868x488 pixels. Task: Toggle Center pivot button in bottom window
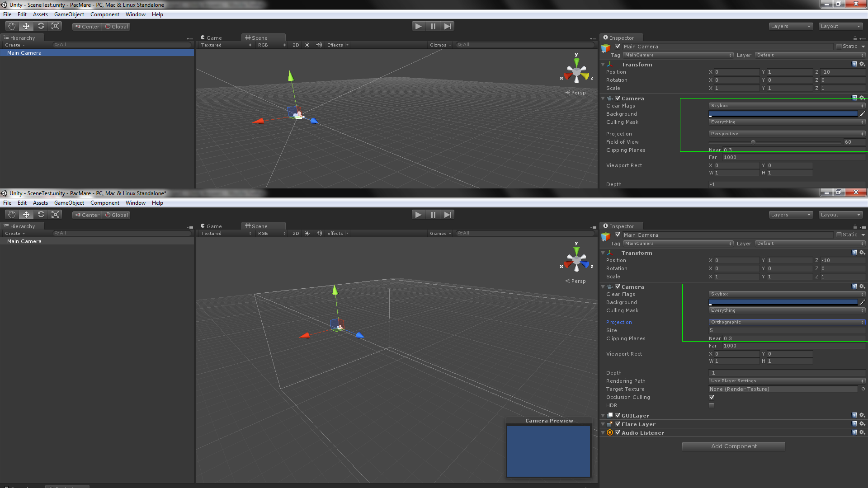pos(87,215)
